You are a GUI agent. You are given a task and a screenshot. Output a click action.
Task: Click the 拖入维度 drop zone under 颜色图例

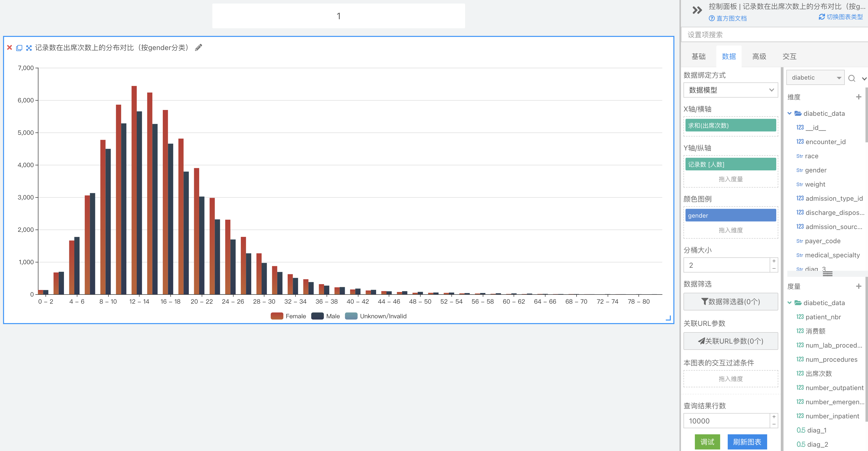click(730, 230)
